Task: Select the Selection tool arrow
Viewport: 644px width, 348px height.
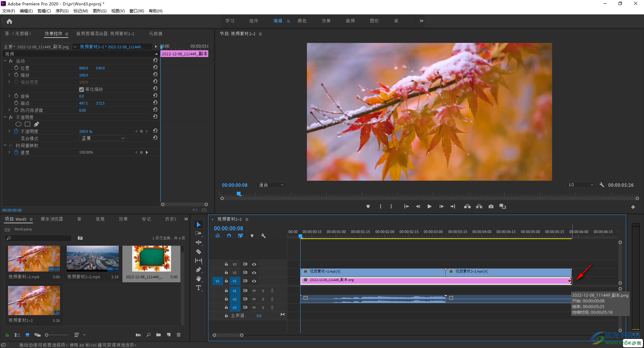Action: tap(199, 224)
